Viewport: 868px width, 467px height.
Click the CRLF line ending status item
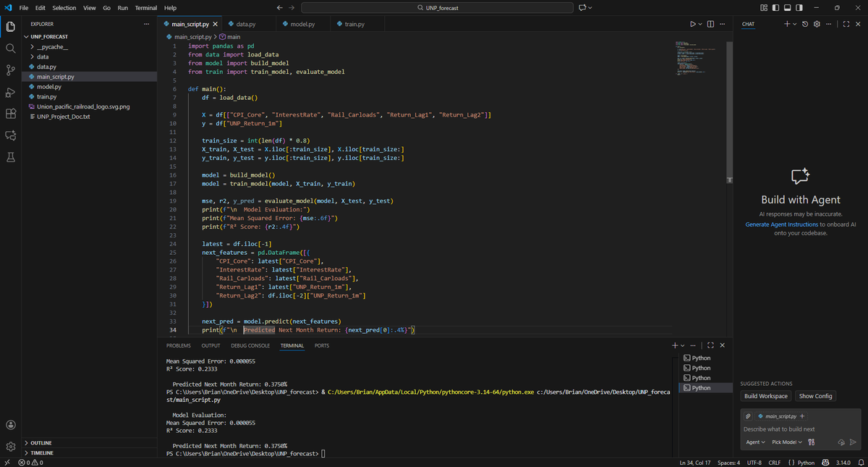(x=774, y=462)
